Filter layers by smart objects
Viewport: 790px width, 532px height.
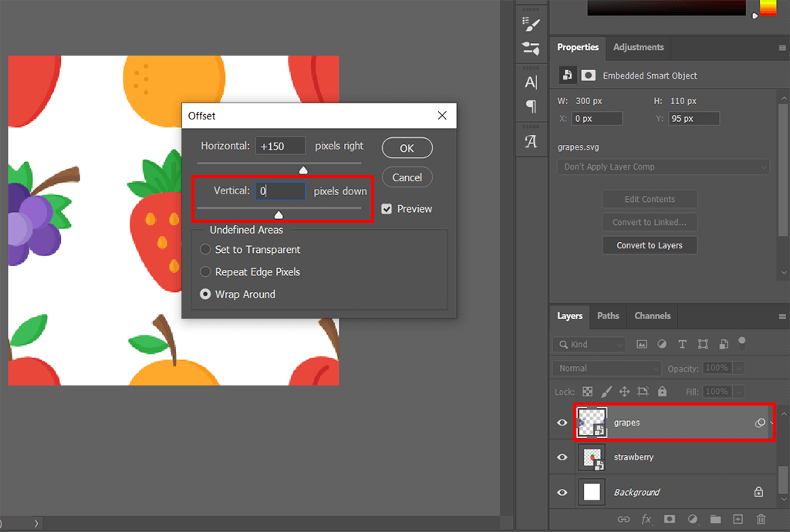tap(724, 345)
